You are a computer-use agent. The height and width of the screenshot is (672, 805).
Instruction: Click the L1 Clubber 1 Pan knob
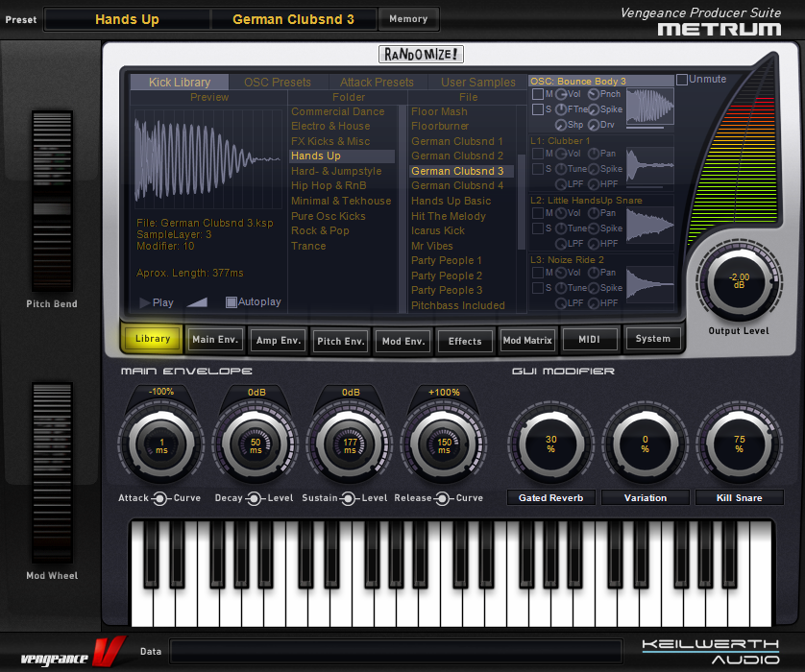[x=594, y=154]
